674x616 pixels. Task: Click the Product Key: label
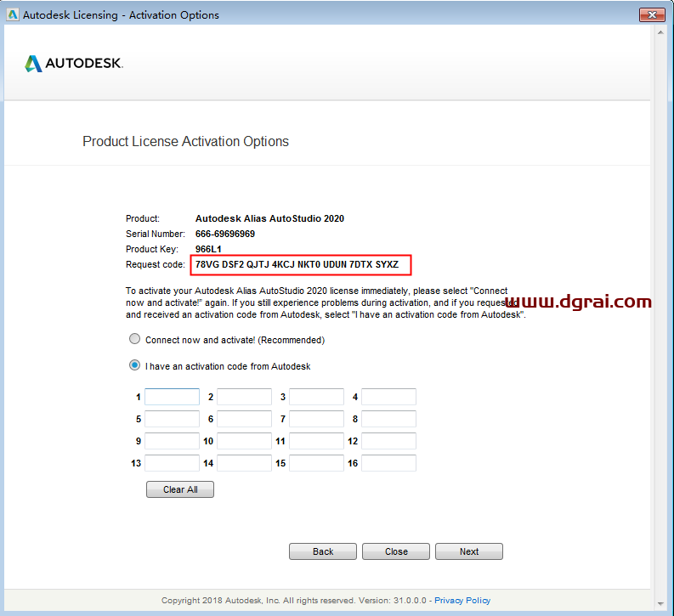click(x=152, y=249)
